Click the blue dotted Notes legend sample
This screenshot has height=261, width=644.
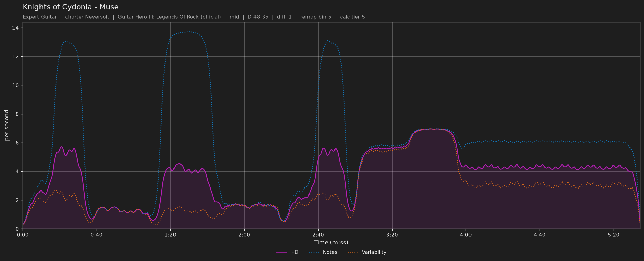314,252
